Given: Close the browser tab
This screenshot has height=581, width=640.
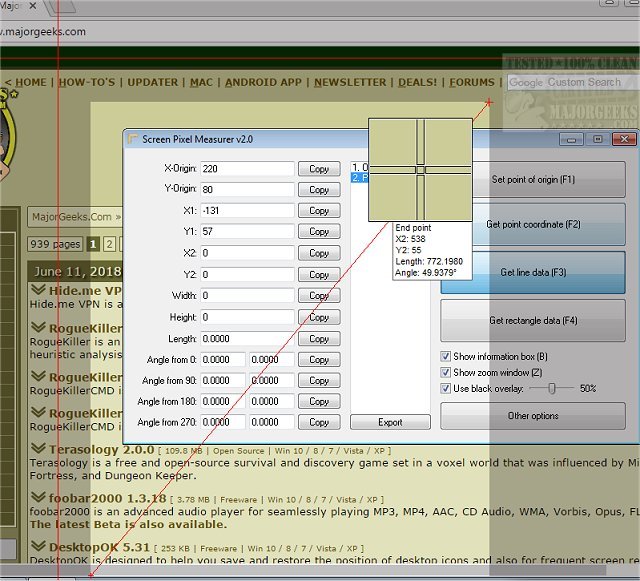Looking at the screenshot, I should tap(33, 6).
